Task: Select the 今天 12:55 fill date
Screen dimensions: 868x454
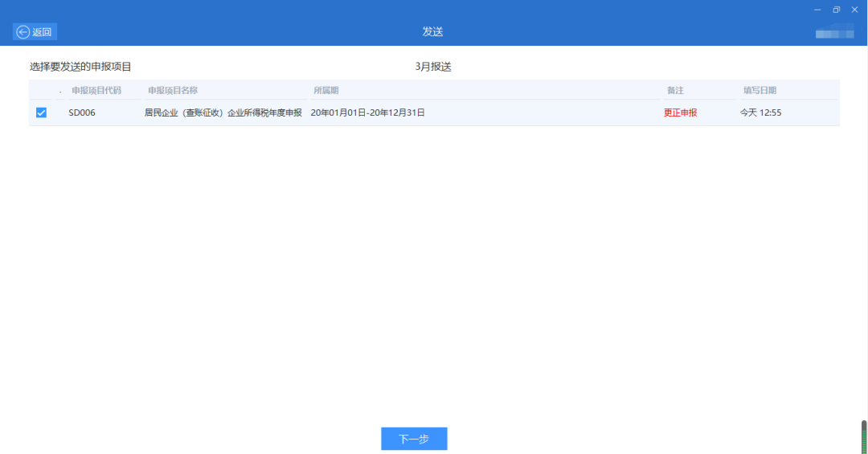Action: (x=760, y=112)
